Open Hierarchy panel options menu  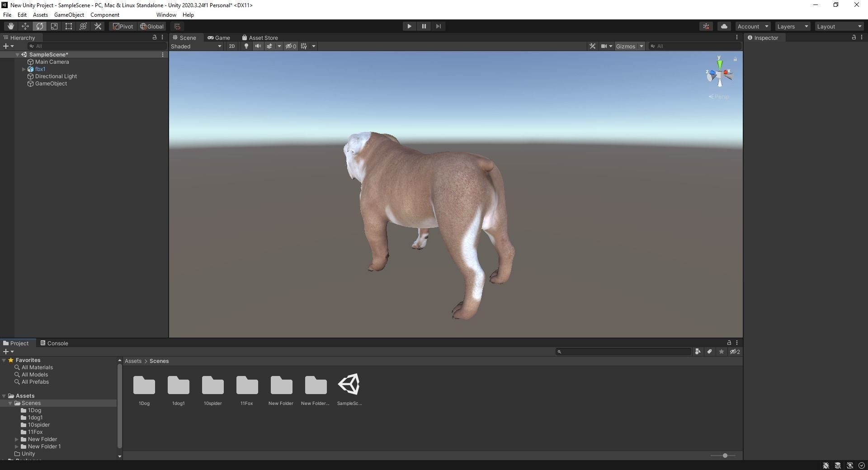tap(162, 38)
